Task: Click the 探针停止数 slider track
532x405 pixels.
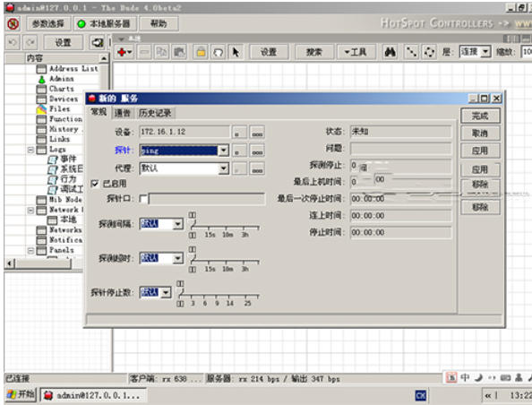Action: pyautogui.click(x=219, y=295)
